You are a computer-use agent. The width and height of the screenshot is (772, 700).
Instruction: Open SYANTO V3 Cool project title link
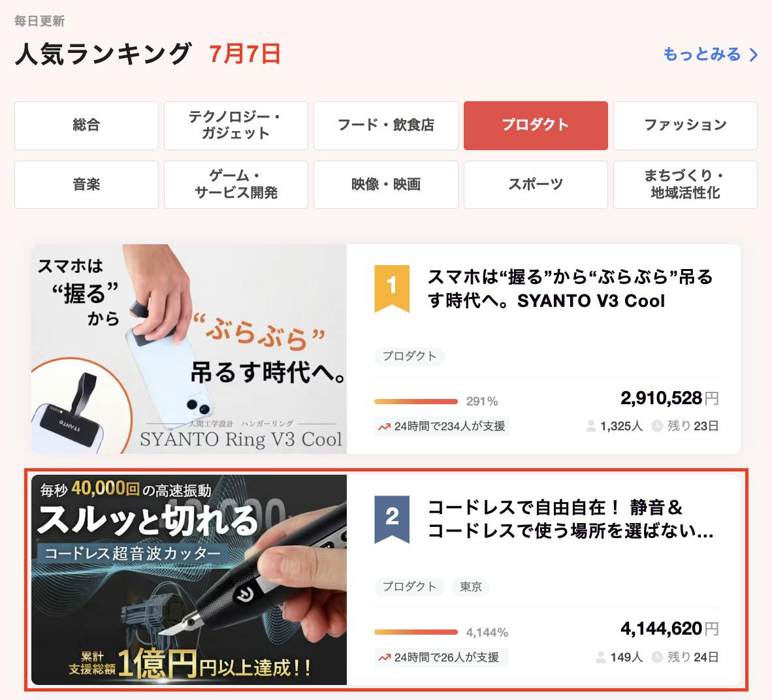[x=570, y=289]
